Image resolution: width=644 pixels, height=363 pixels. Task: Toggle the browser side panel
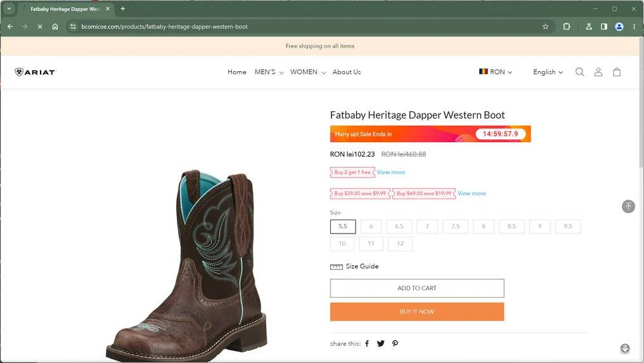(603, 26)
